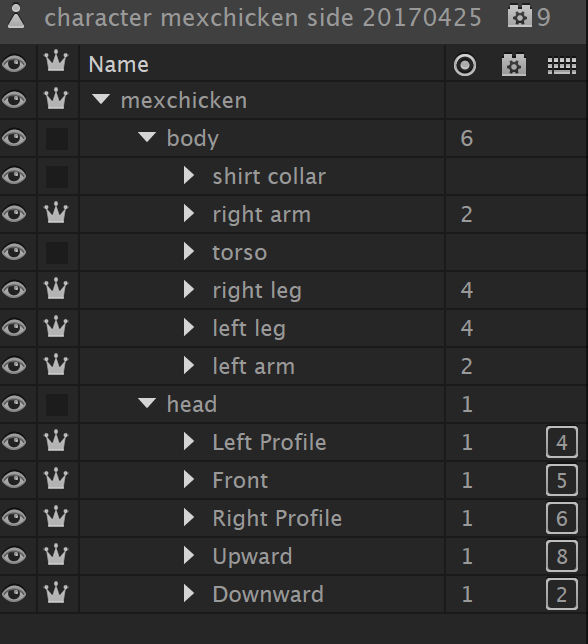Toggle visibility of the Downward layer
Image resolution: width=588 pixels, height=644 pixels.
point(15,593)
